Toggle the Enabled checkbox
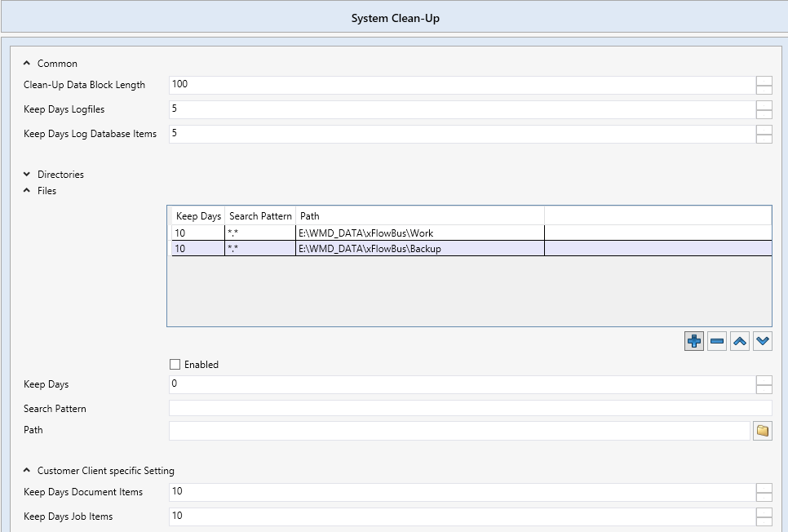788x532 pixels. click(175, 365)
